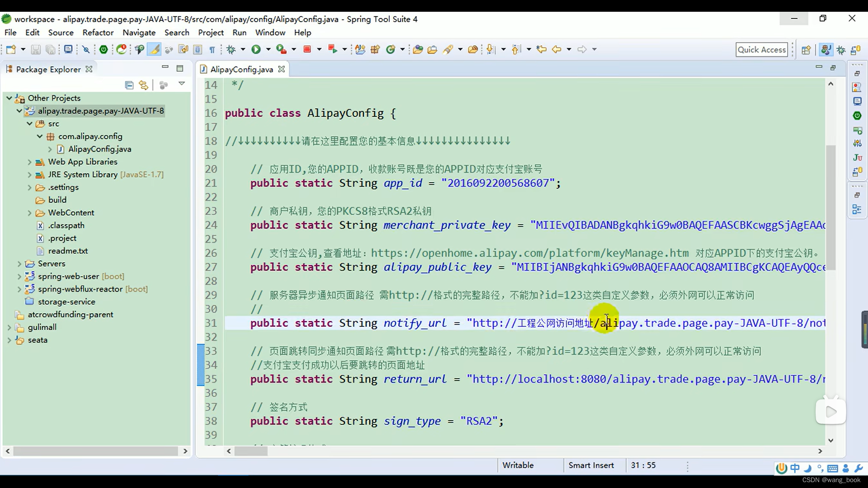Maximize the Package Explorer panel
The width and height of the screenshot is (868, 488).
click(180, 68)
